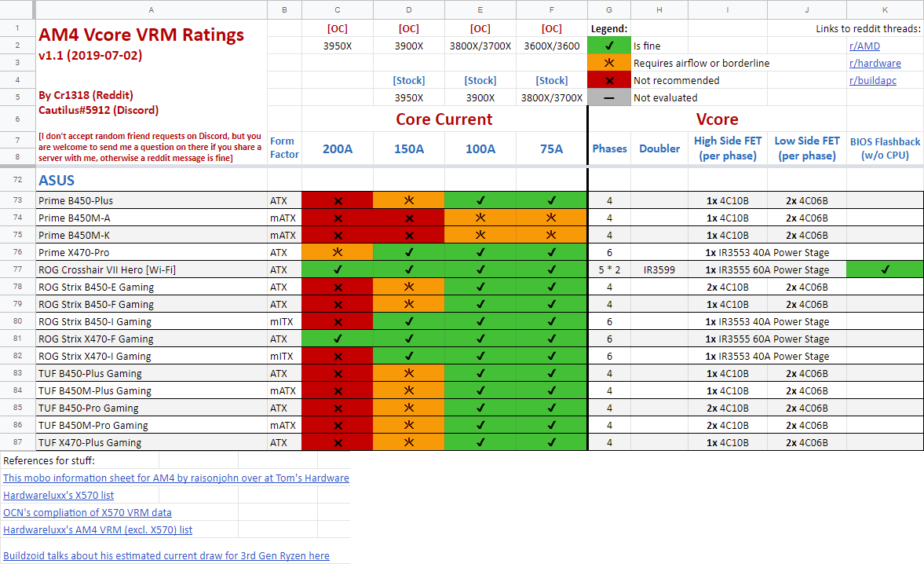Click the gray 'Not evaluated' legend swatch
This screenshot has height=564, width=924.
tap(609, 97)
